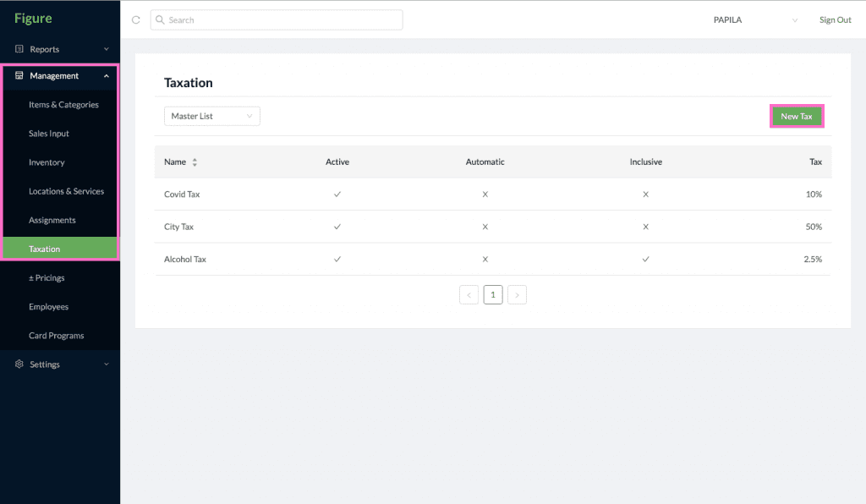Click the Management sidebar icon

click(19, 75)
